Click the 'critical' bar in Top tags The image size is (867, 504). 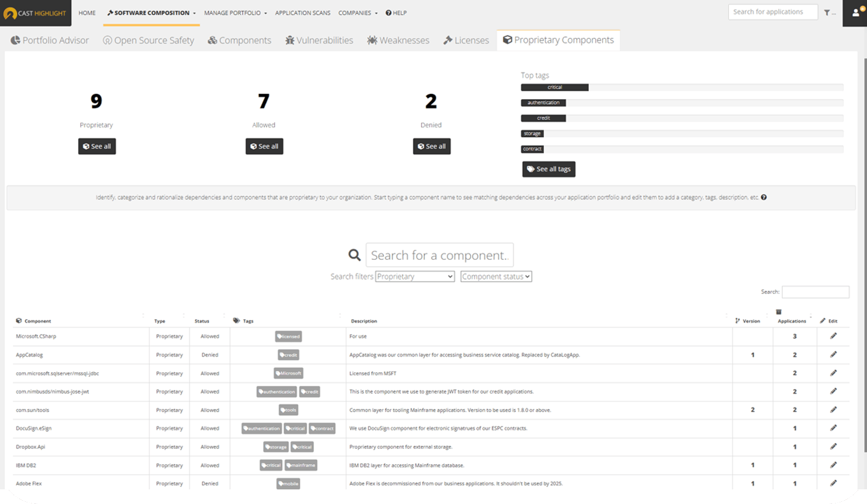[x=555, y=87]
